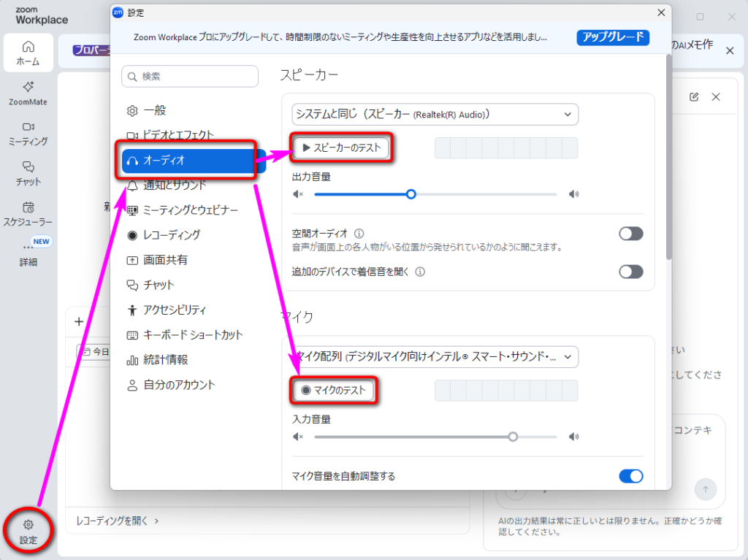Click mute icon left of 出力音量 slider

click(298, 194)
